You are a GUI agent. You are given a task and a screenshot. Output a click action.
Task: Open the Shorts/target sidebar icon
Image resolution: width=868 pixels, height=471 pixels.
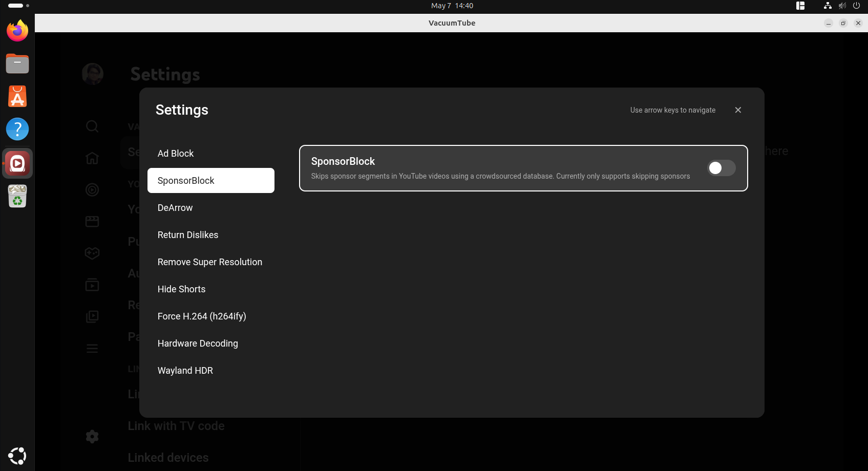tap(92, 190)
